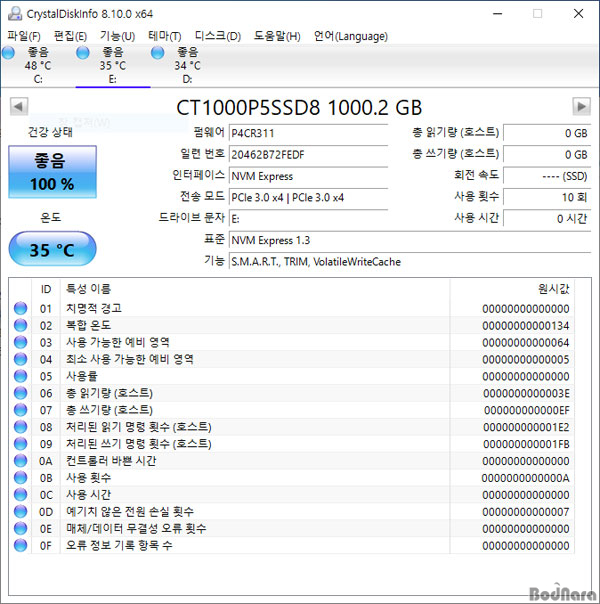
Task: Click the status orb for drive C:
Action: [8, 53]
